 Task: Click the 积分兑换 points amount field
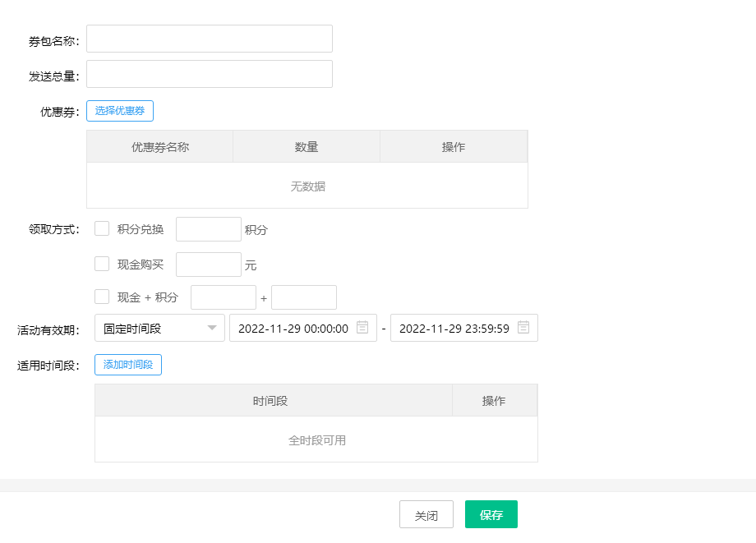pos(208,229)
